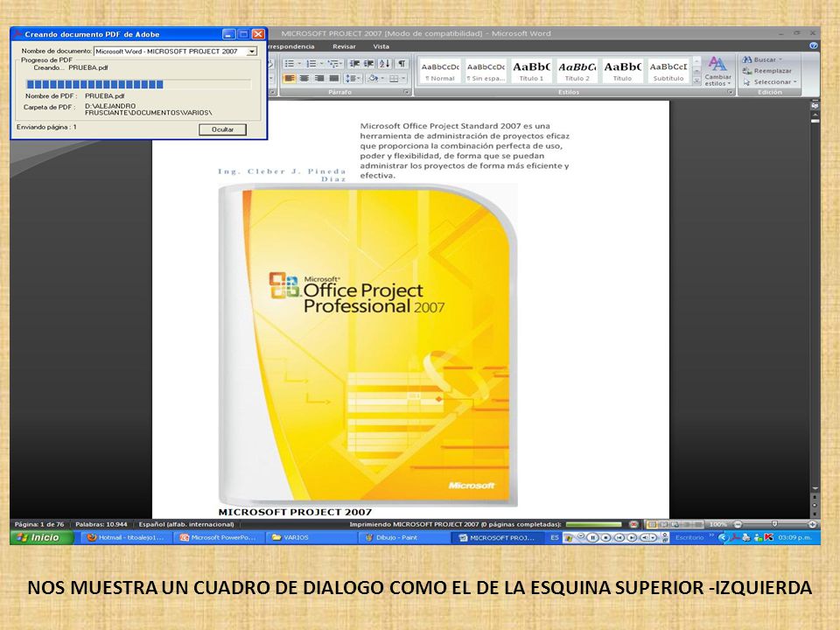The image size is (840, 630).
Task: Click the Office Project 2007 box image
Action: [368, 345]
